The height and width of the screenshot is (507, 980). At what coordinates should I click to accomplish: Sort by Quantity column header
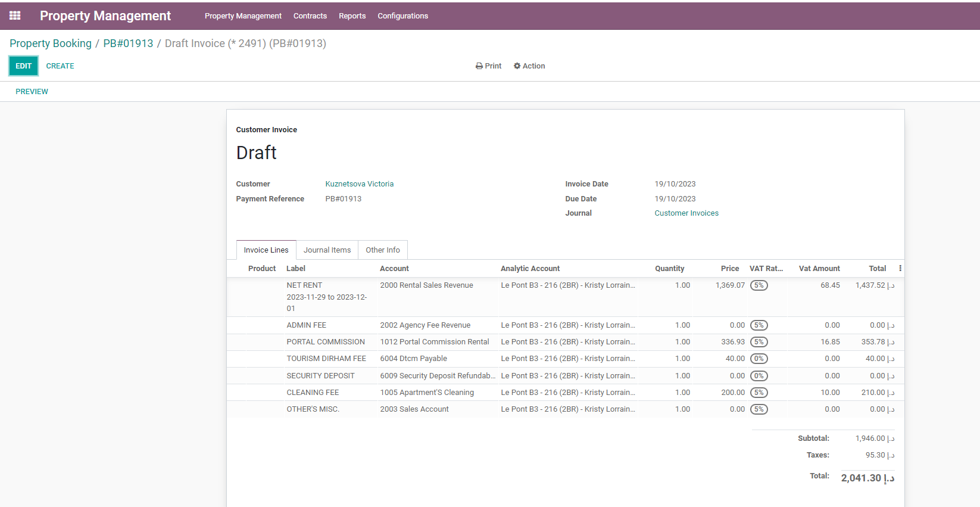point(670,269)
